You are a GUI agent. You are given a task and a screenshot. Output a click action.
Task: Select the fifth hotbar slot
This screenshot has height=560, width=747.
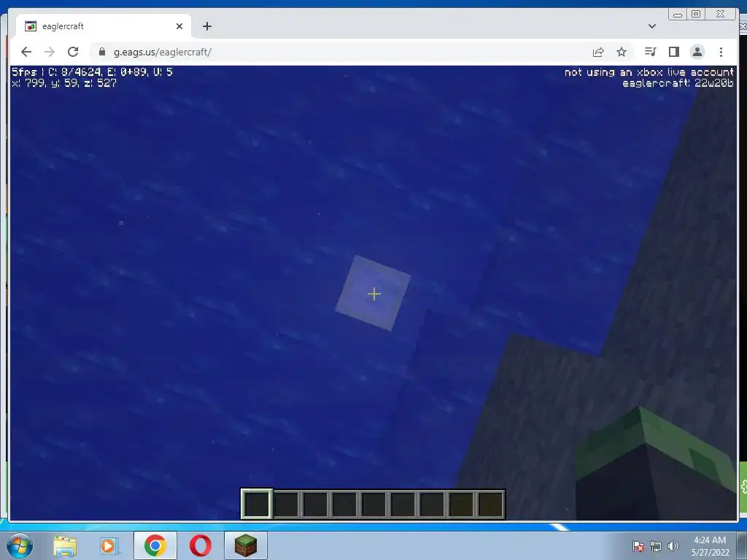pyautogui.click(x=374, y=504)
